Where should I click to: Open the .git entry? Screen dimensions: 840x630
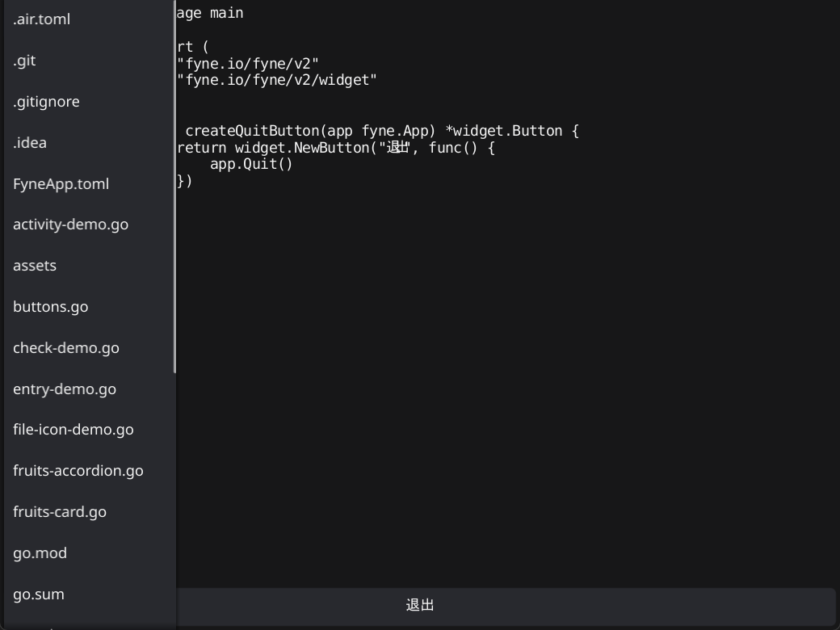(25, 61)
